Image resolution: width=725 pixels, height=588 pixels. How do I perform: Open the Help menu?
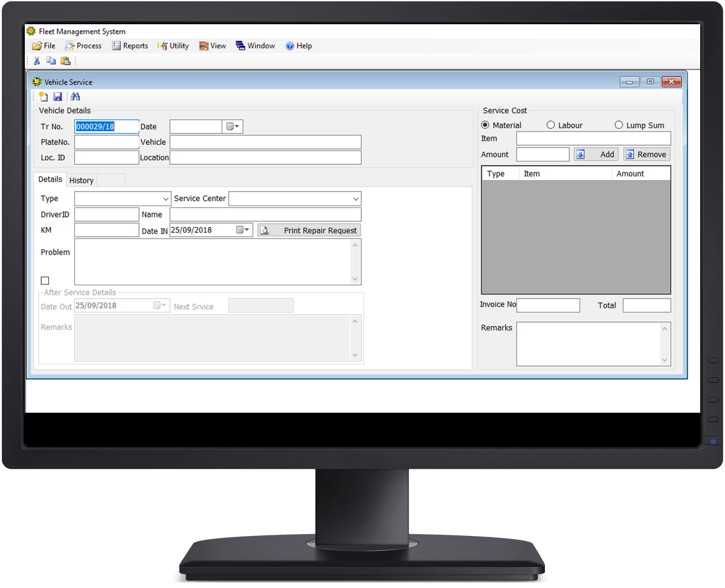298,46
